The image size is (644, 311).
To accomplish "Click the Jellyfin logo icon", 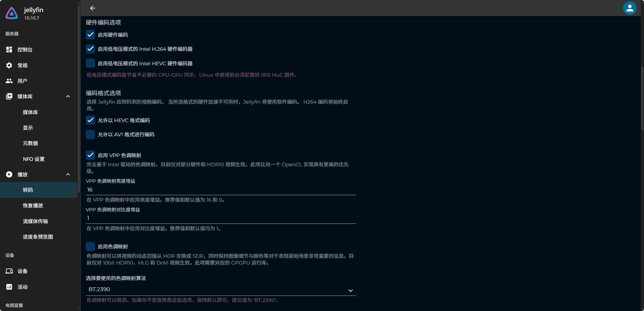I will click(12, 13).
